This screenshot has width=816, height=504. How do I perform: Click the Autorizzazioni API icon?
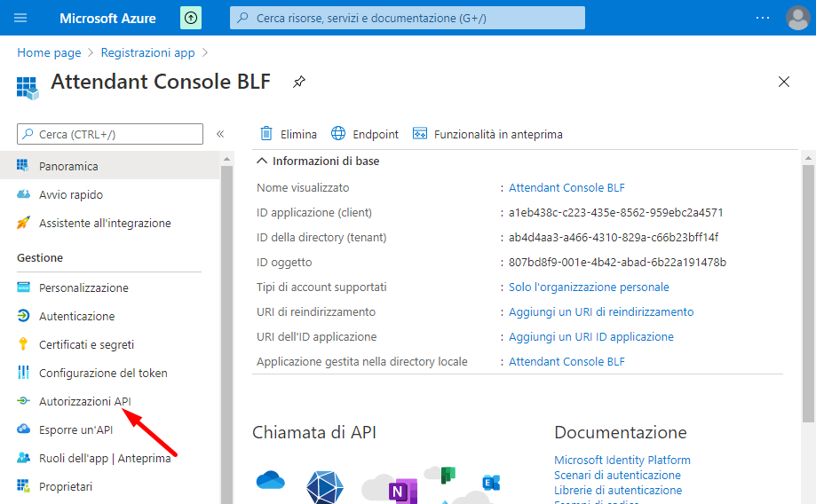click(x=23, y=400)
